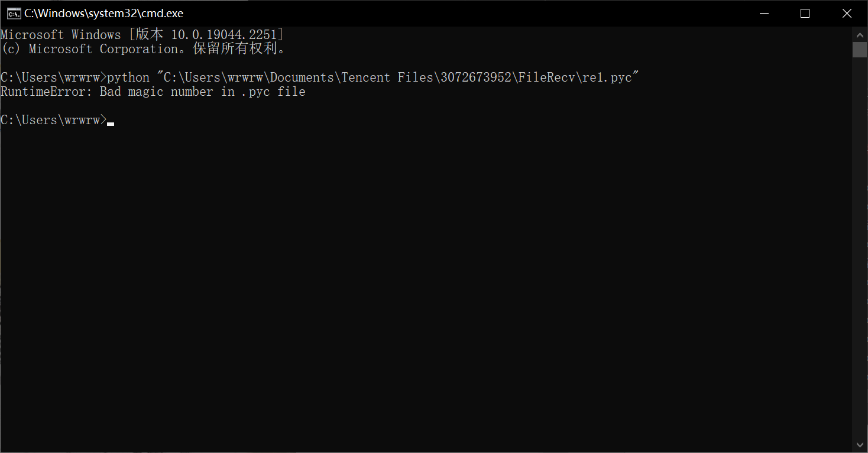Maximize the cmd.exe window
Screen dimensions: 868x453
point(805,14)
